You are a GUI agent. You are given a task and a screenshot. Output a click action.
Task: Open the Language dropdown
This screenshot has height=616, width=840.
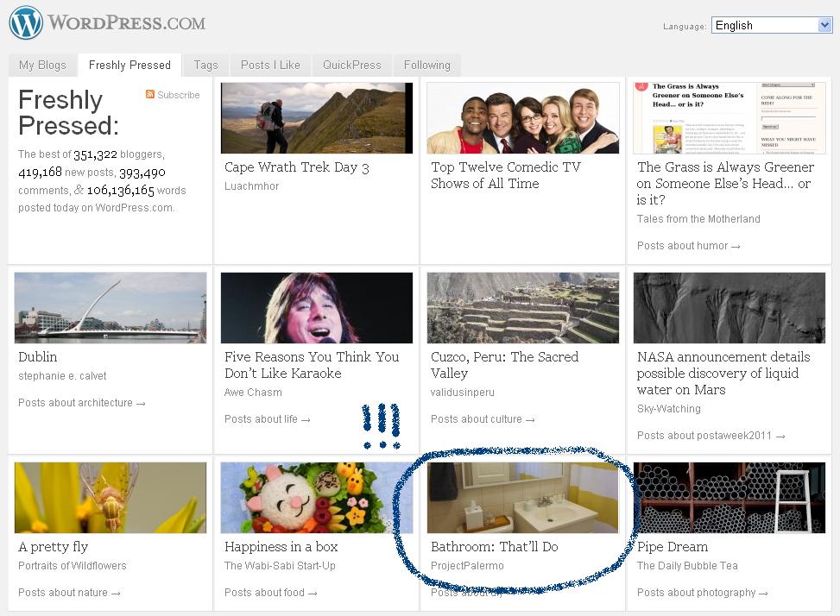pyautogui.click(x=771, y=25)
